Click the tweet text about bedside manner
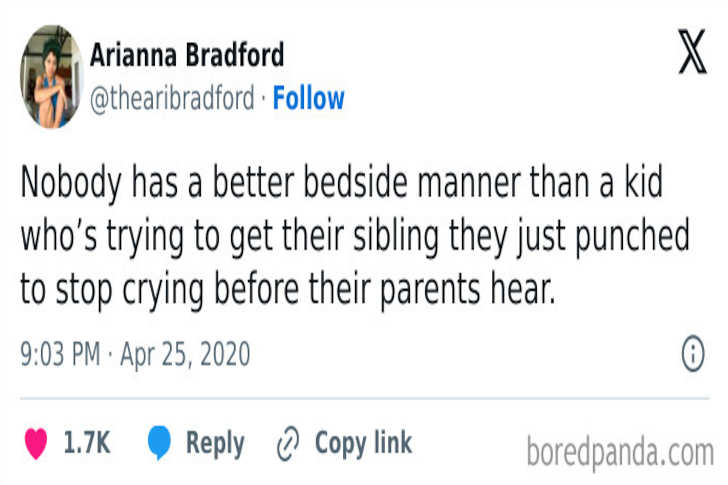This screenshot has height=485, width=728. pos(355,237)
